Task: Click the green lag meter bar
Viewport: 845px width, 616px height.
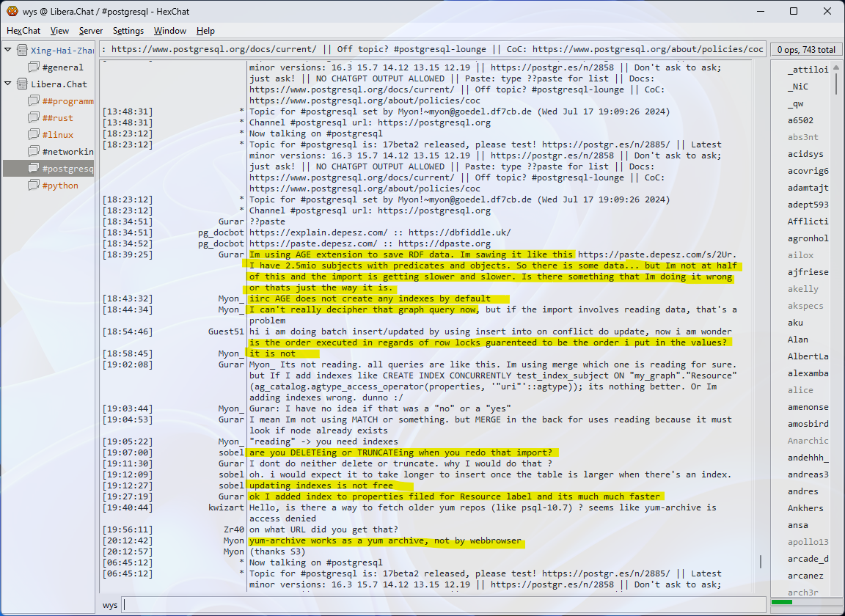Action: point(782,602)
